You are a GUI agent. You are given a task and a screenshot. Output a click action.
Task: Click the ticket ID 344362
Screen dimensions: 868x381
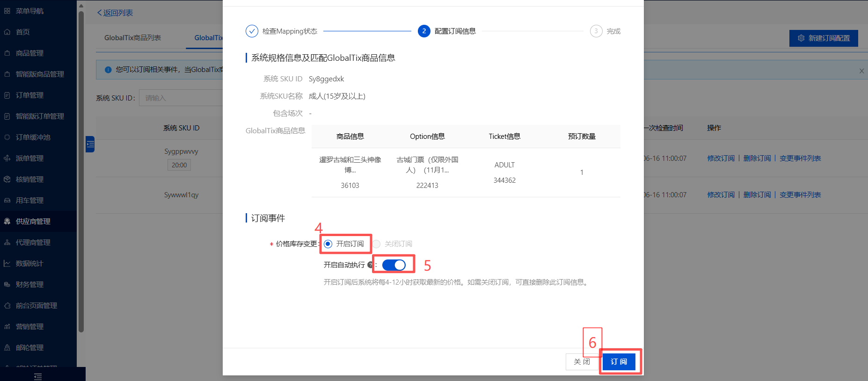click(504, 180)
